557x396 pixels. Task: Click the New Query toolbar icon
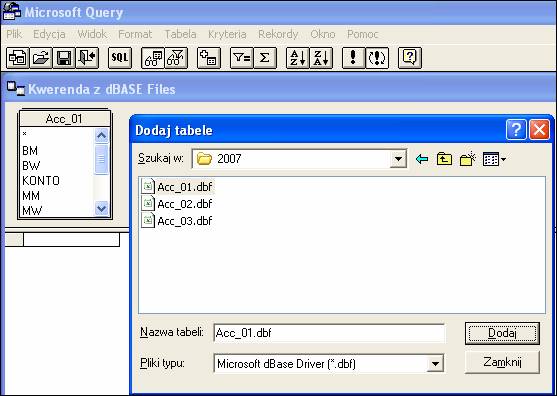coord(17,58)
